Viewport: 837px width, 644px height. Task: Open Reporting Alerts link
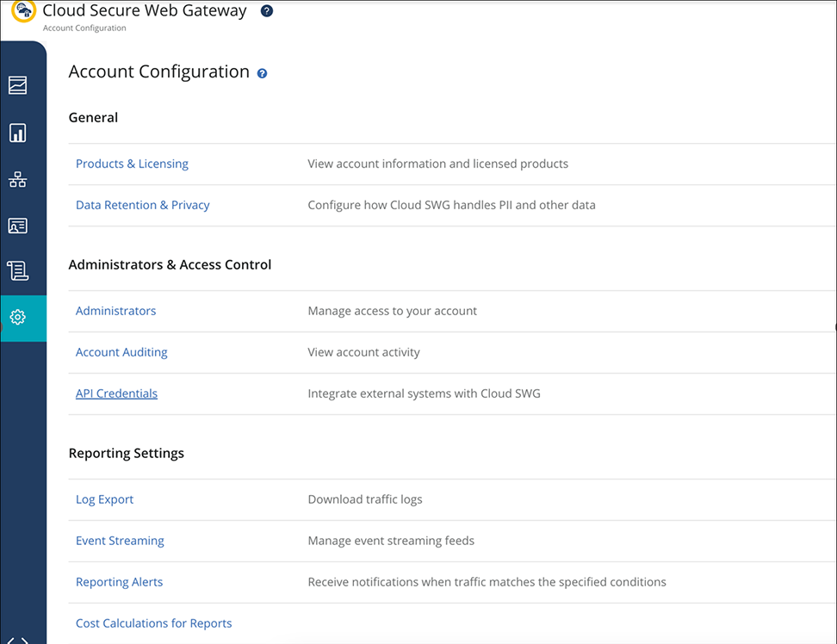[x=119, y=582]
